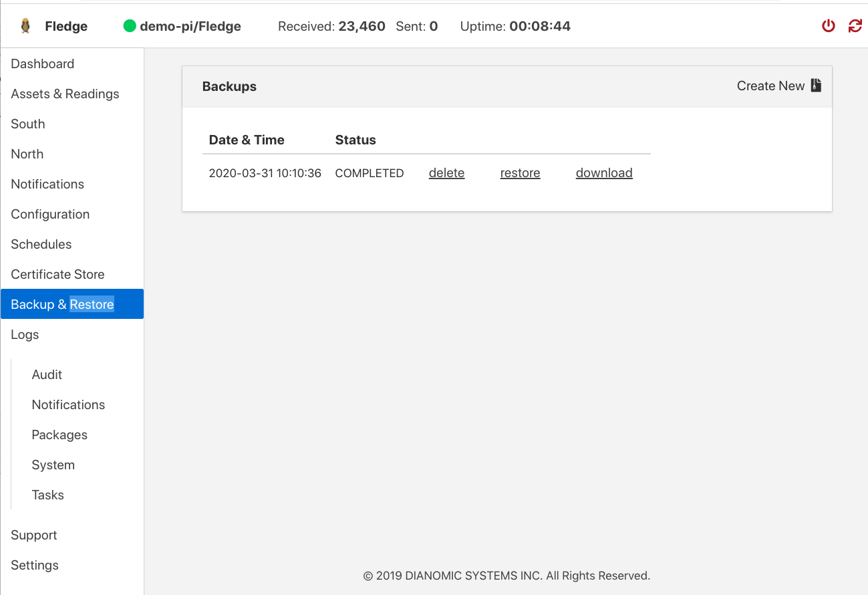868x595 pixels.
Task: Open the Settings page
Action: [x=35, y=566]
